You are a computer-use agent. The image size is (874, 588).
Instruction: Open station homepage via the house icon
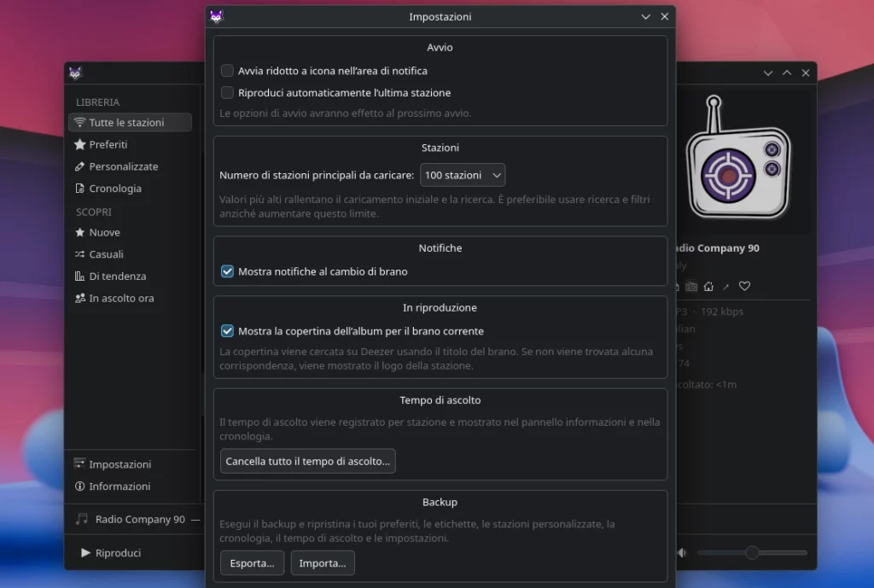[708, 287]
